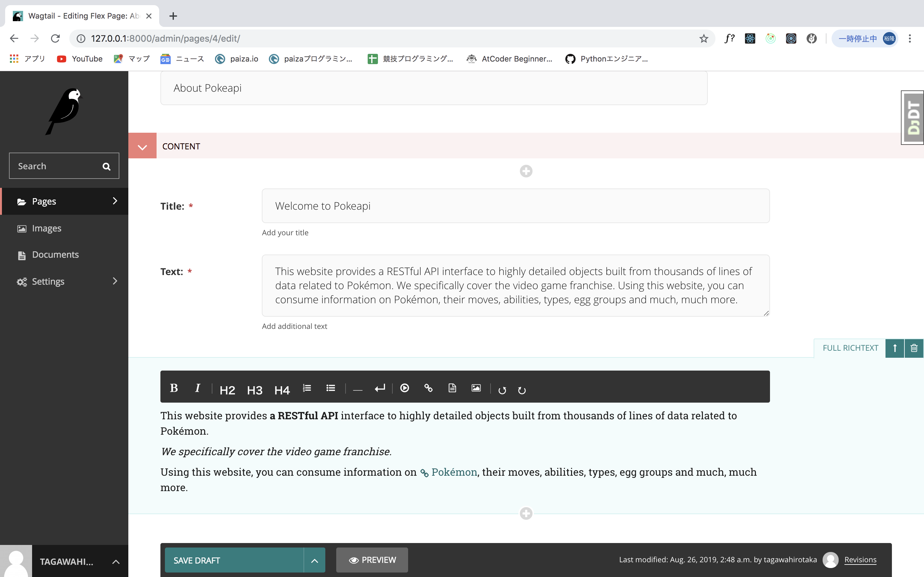Open Save Draft dropdown arrow

315,560
